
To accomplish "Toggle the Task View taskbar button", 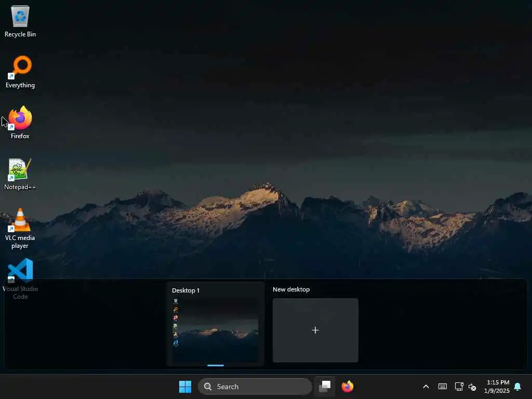I will (x=325, y=387).
